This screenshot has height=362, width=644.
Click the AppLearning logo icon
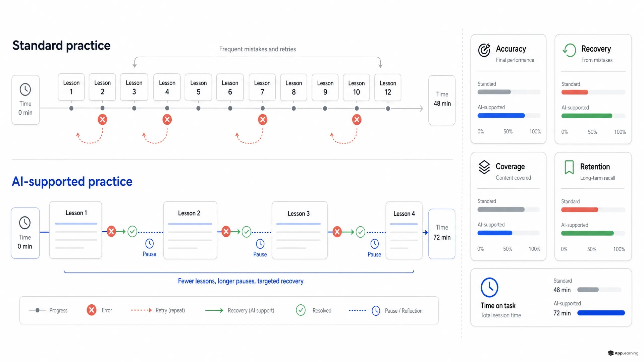(611, 353)
